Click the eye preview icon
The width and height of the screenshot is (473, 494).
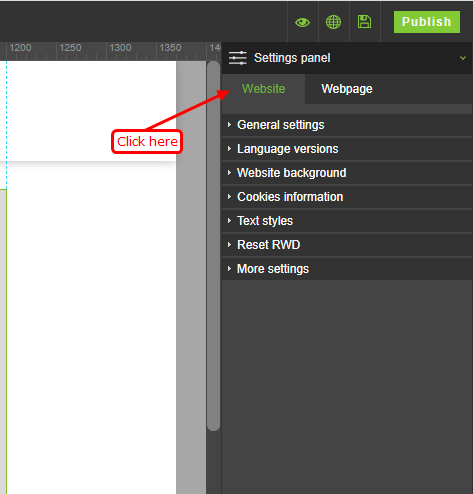(x=302, y=22)
